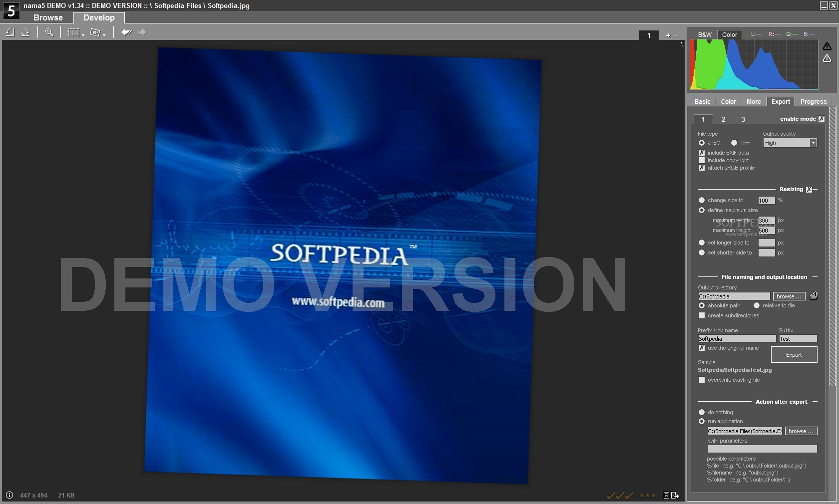Click change size percent field
839x504 pixels.
[767, 200]
